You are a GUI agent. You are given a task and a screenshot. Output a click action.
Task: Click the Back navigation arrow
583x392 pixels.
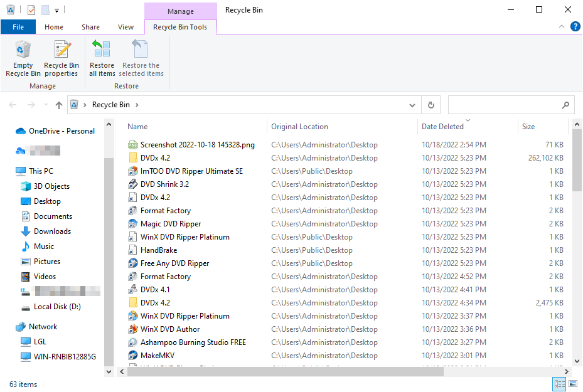pos(13,105)
